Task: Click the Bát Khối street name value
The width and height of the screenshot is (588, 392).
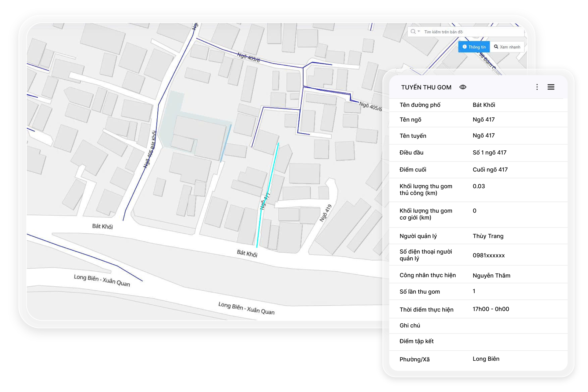Action: [x=484, y=105]
